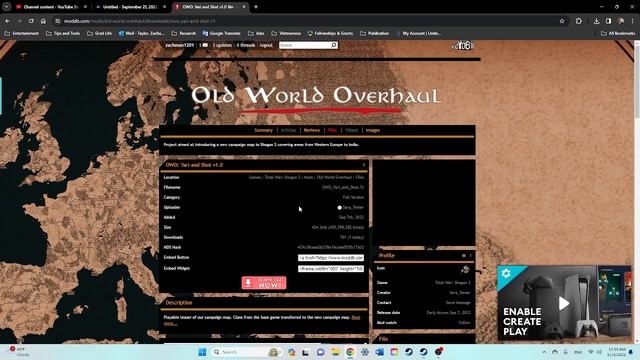Show hidden system tray icons chevron
This screenshot has width=640, height=360.
[x=544, y=352]
